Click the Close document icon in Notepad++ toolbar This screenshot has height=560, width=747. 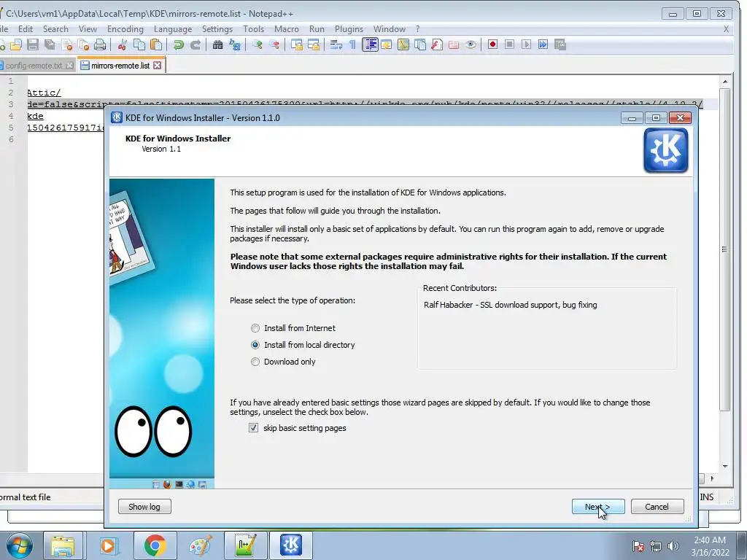[x=66, y=44]
